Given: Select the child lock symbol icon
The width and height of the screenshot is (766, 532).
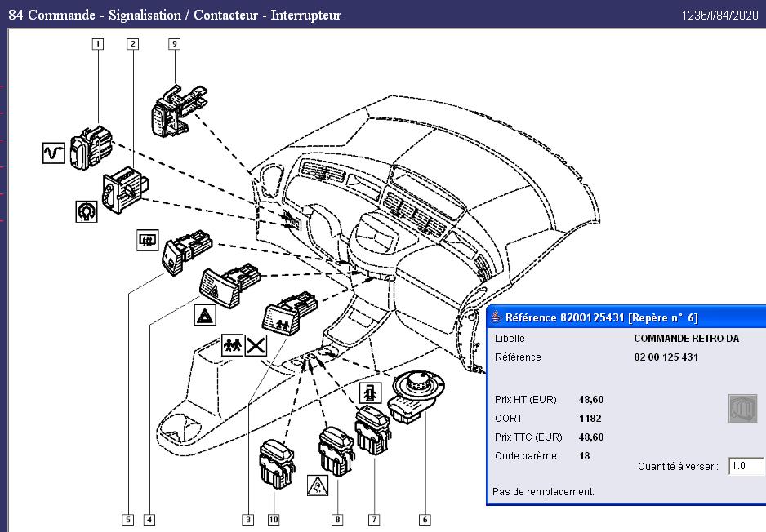Looking at the screenshot, I should coord(232,345).
